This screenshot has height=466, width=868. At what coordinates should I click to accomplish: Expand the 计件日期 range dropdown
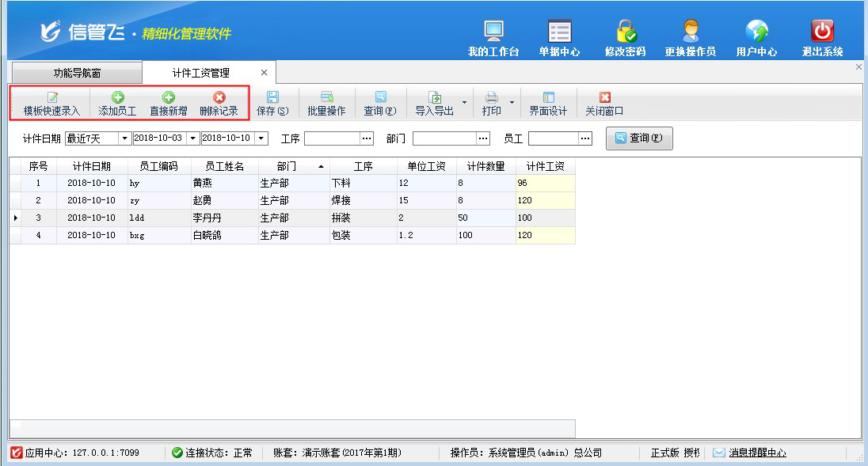[x=124, y=138]
